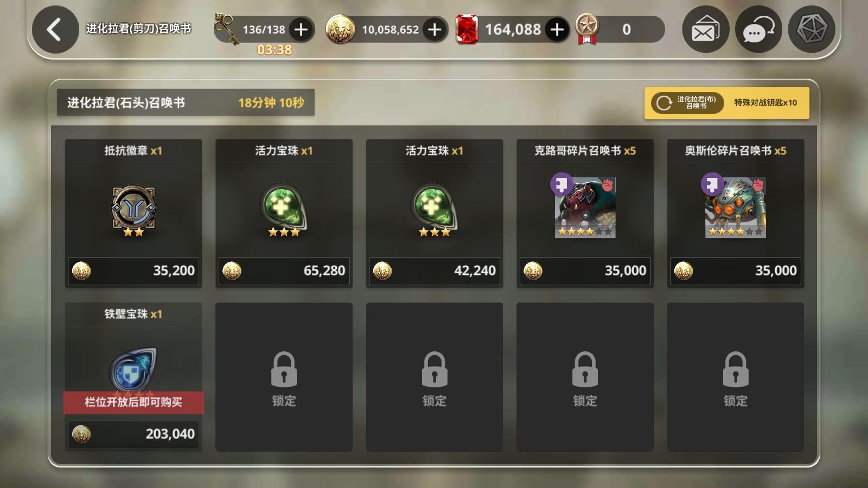The image size is (868, 488).
Task: Click the 35,200 gold price button
Action: (x=133, y=270)
